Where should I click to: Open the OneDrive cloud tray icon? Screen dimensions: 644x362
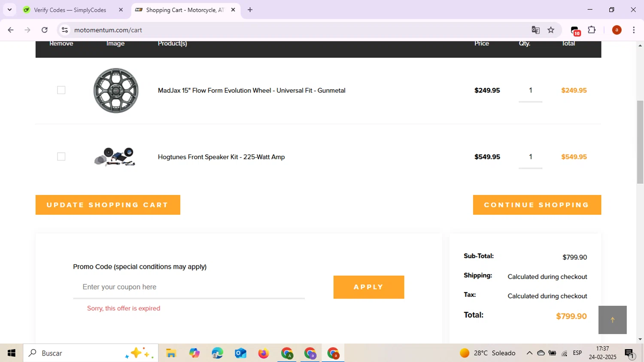541,353
